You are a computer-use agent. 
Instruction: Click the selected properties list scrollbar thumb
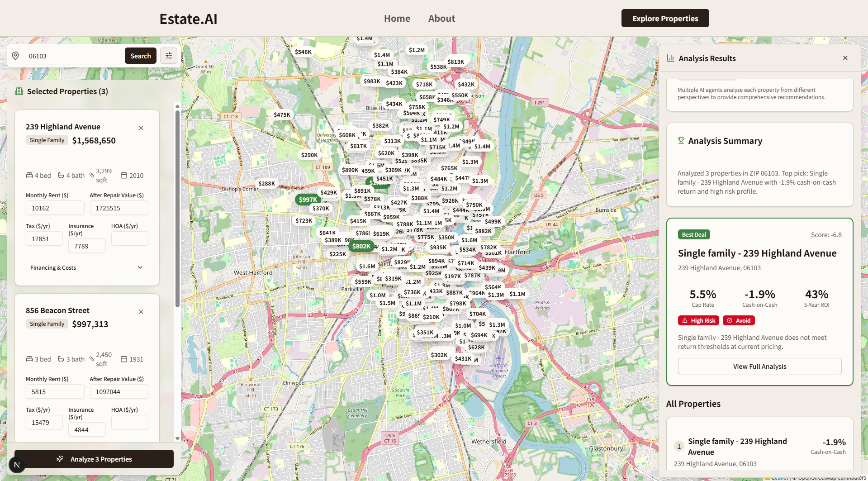pos(177,208)
